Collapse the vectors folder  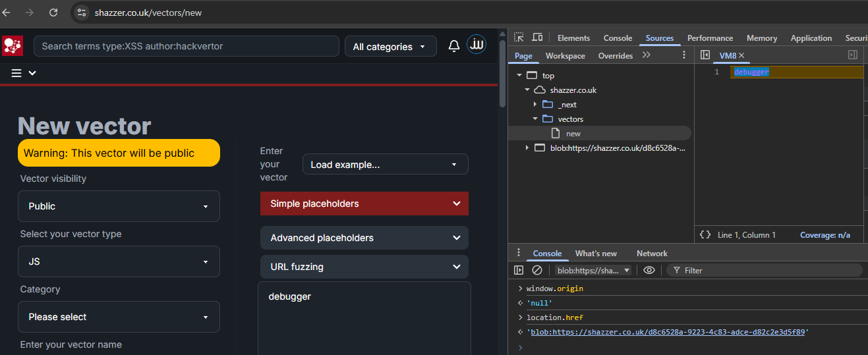point(535,119)
